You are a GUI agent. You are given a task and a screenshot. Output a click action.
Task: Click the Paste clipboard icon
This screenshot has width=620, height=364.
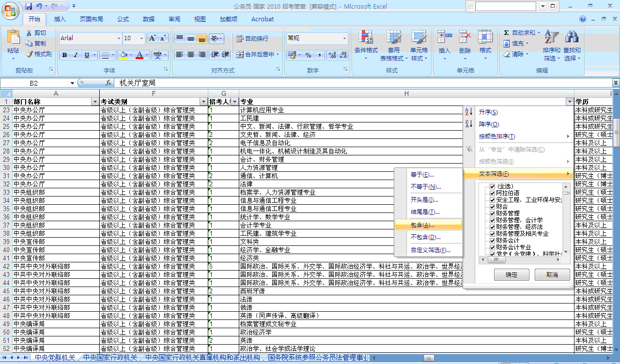(13, 39)
